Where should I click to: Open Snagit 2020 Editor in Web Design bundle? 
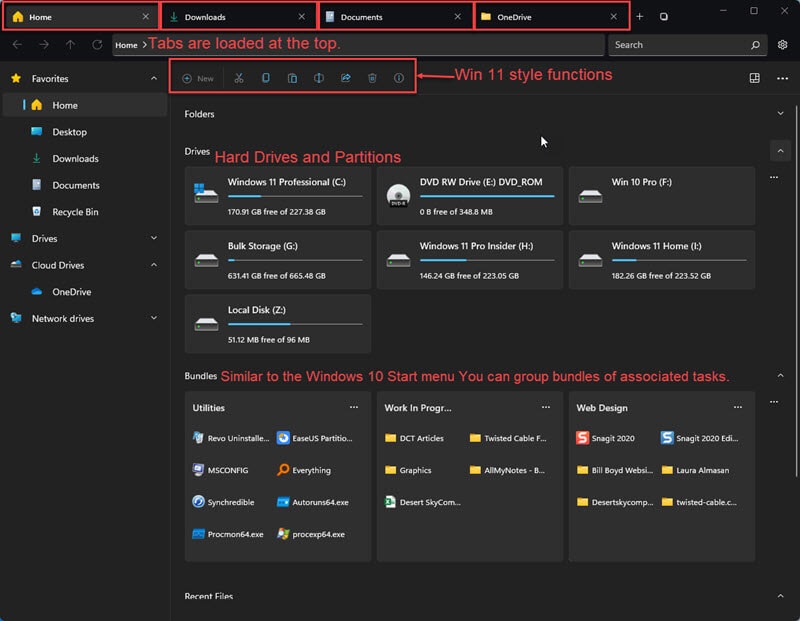699,438
